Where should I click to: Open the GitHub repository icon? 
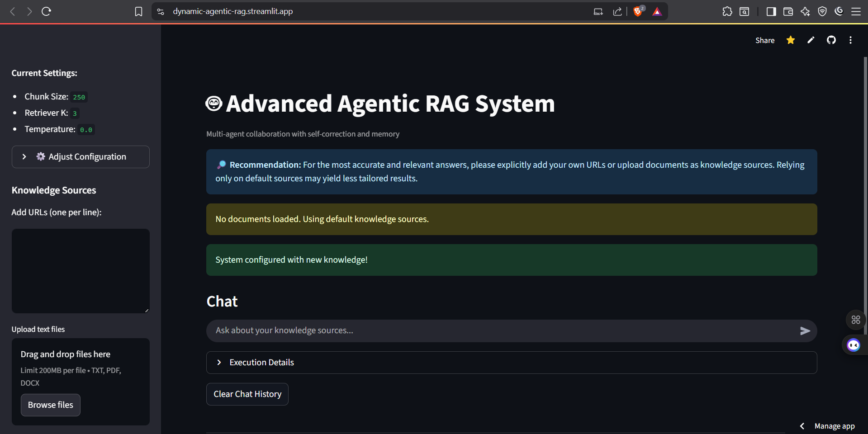click(831, 40)
